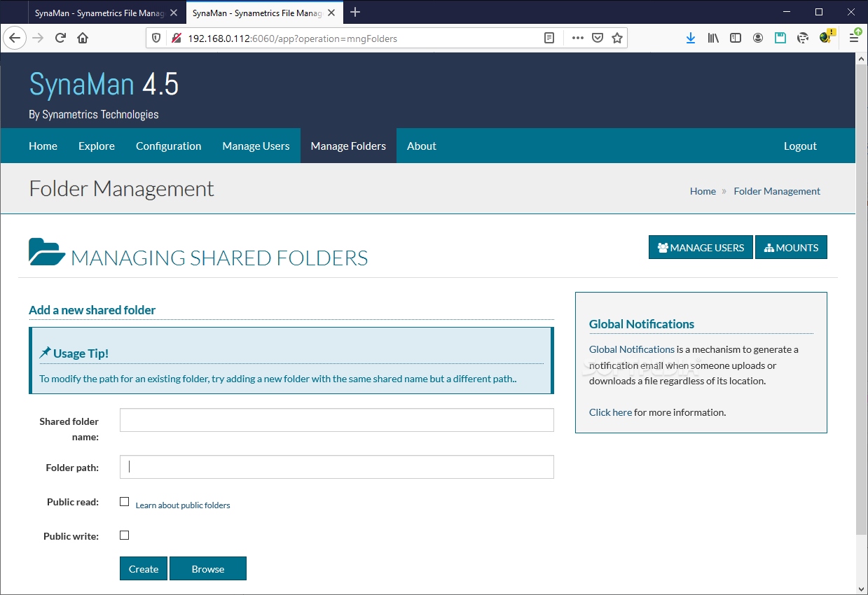The image size is (868, 595).
Task: Focus the Folder path input field
Action: click(x=337, y=467)
